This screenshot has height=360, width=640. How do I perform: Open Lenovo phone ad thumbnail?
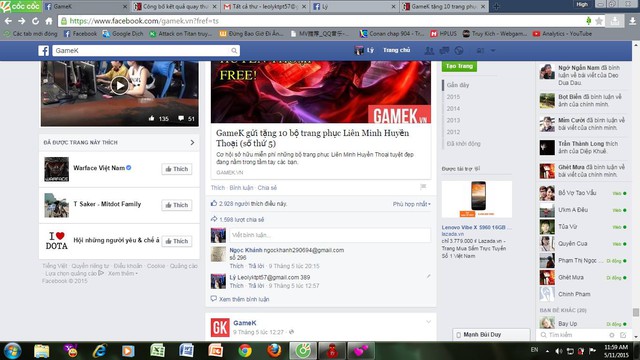click(x=477, y=199)
